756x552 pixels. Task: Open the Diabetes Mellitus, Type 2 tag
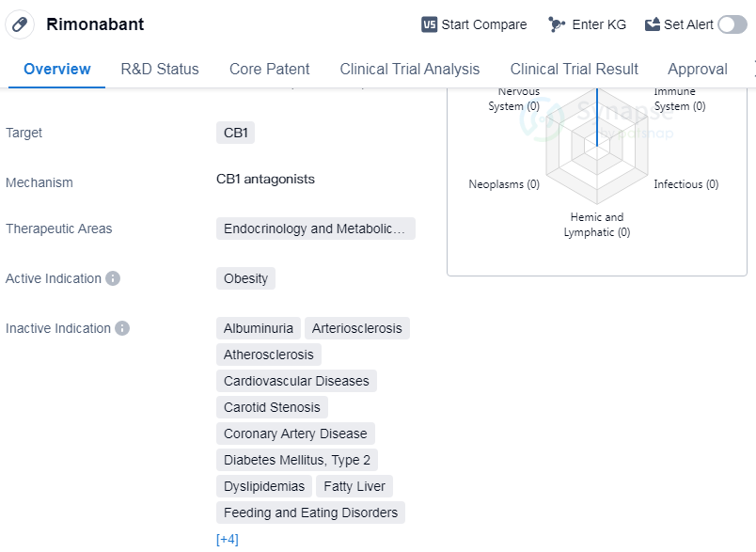coord(296,460)
